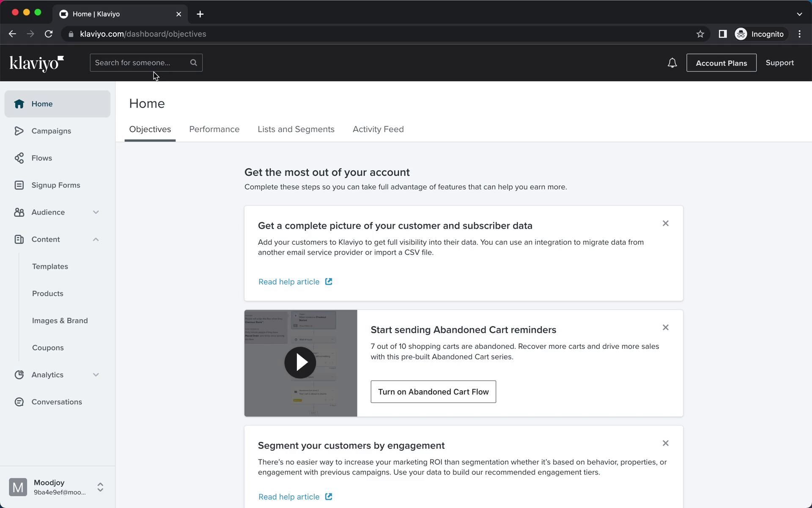Viewport: 812px width, 508px height.
Task: Collapse the Content section chevron
Action: point(96,239)
